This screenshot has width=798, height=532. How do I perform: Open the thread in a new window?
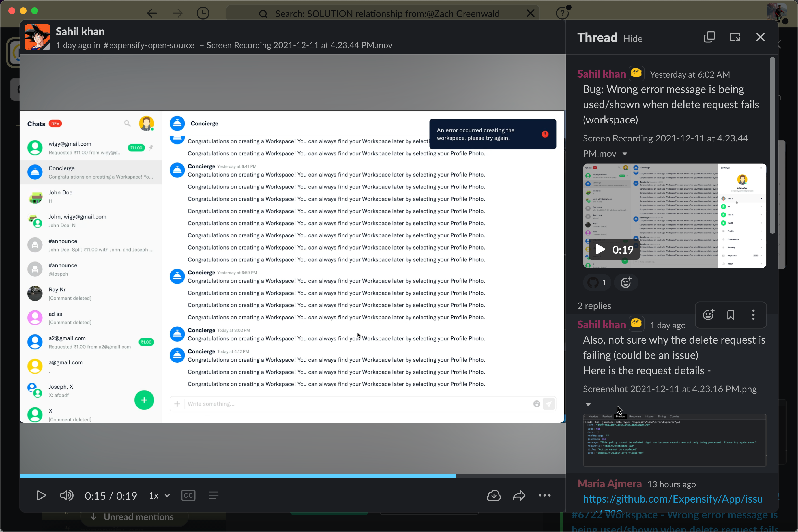click(x=735, y=37)
